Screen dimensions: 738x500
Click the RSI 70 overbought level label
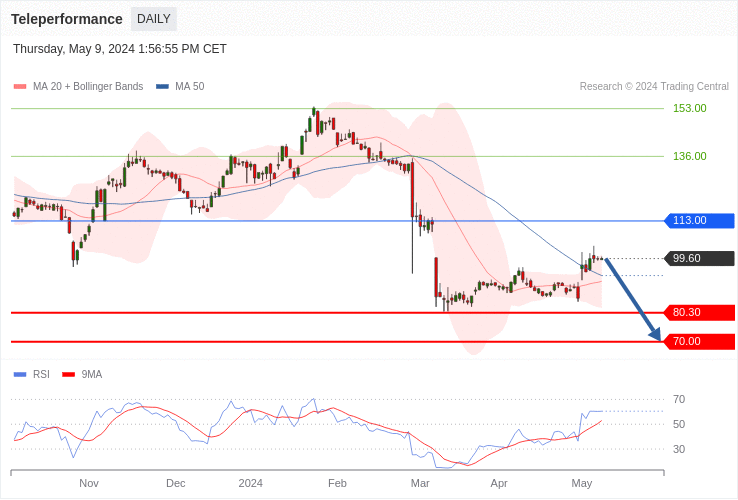tap(679, 400)
